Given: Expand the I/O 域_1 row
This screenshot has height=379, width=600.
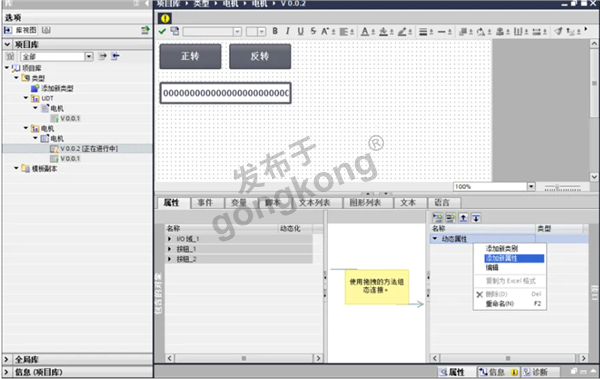Looking at the screenshot, I should pyautogui.click(x=170, y=239).
